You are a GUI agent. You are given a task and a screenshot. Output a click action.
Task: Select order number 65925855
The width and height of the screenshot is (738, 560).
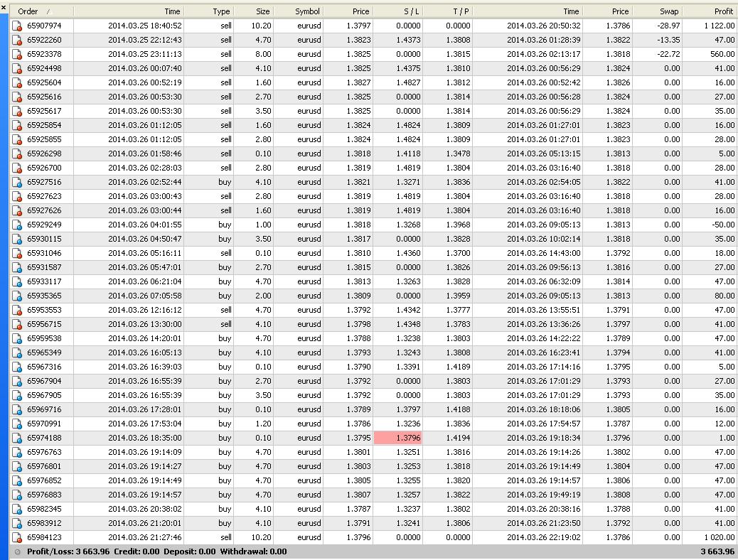point(44,139)
